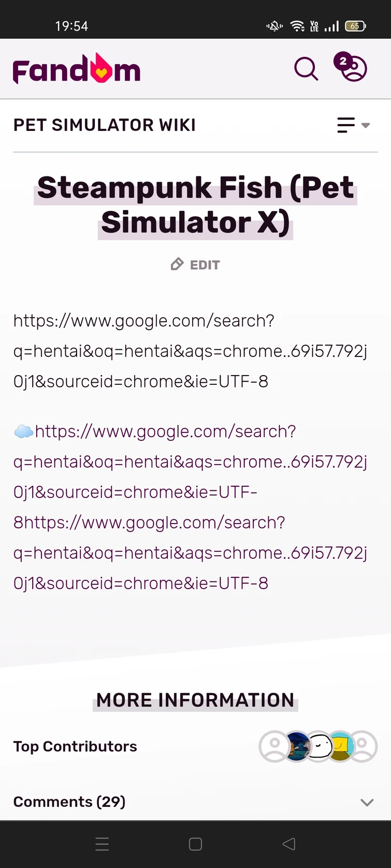Expand the Comments section chevron
391x868 pixels.
(367, 802)
